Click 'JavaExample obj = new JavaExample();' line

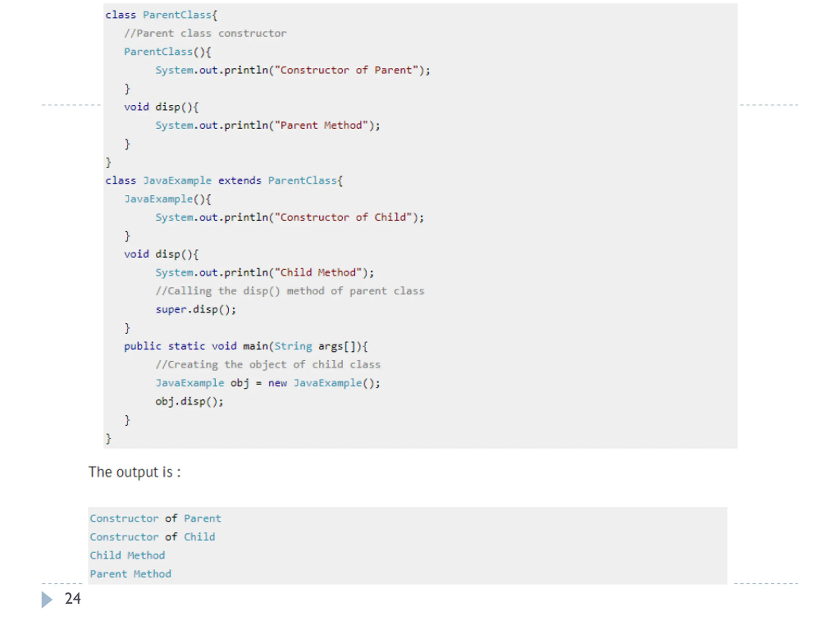point(268,383)
